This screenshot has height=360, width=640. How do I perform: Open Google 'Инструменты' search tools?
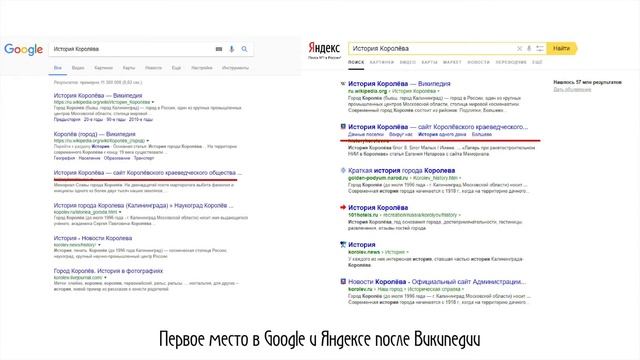pyautogui.click(x=235, y=68)
